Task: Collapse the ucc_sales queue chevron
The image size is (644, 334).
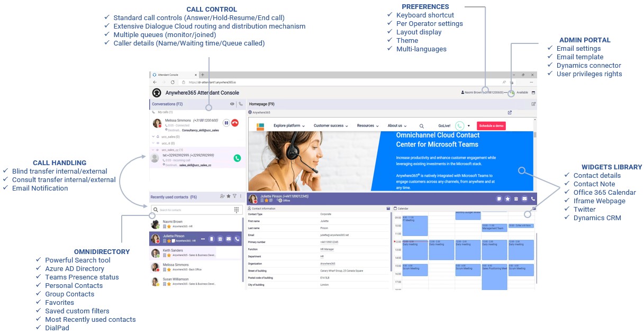Action: pyautogui.click(x=153, y=136)
